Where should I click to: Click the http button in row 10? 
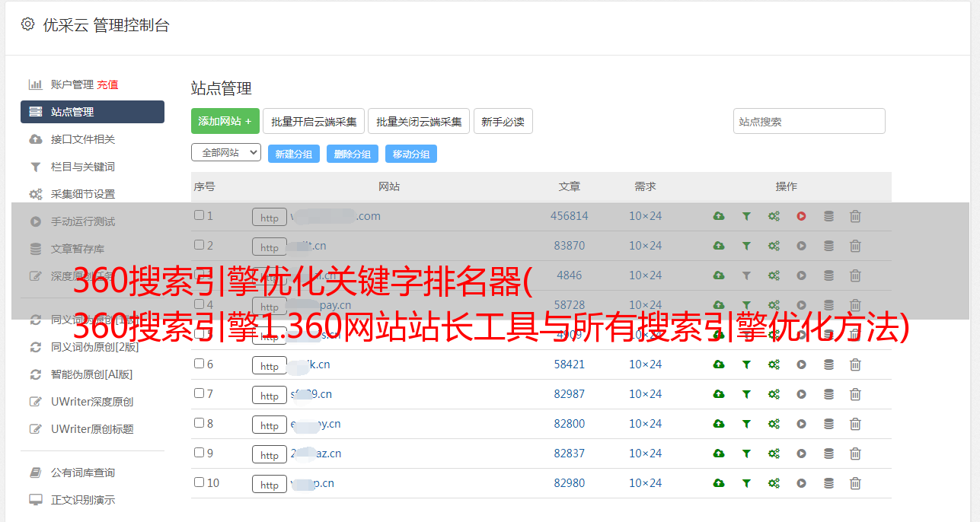tap(270, 484)
